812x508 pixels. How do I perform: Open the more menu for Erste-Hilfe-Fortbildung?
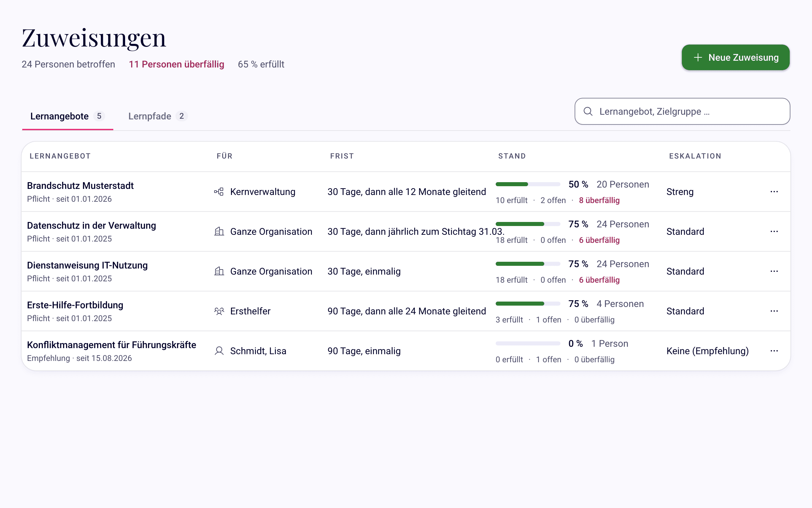774,311
